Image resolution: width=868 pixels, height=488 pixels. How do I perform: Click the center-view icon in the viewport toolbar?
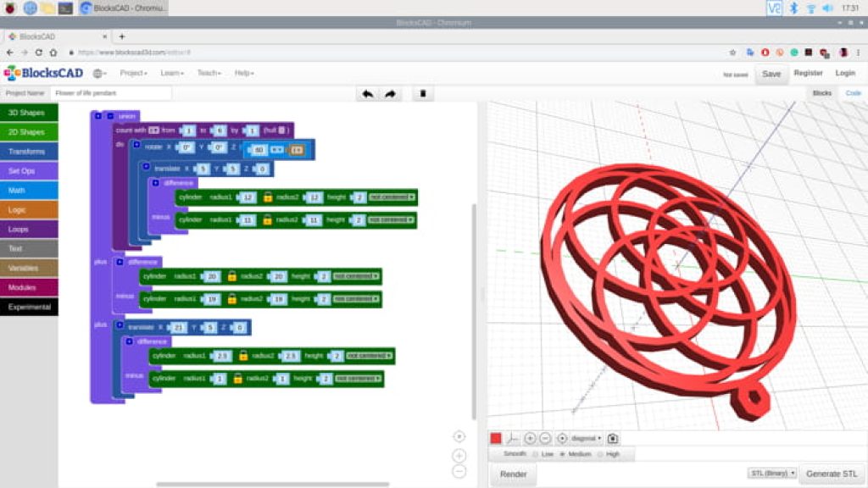pyautogui.click(x=562, y=438)
